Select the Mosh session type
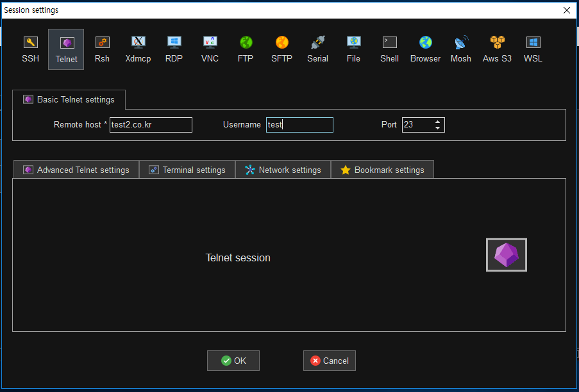The height and width of the screenshot is (392, 579). (x=461, y=49)
